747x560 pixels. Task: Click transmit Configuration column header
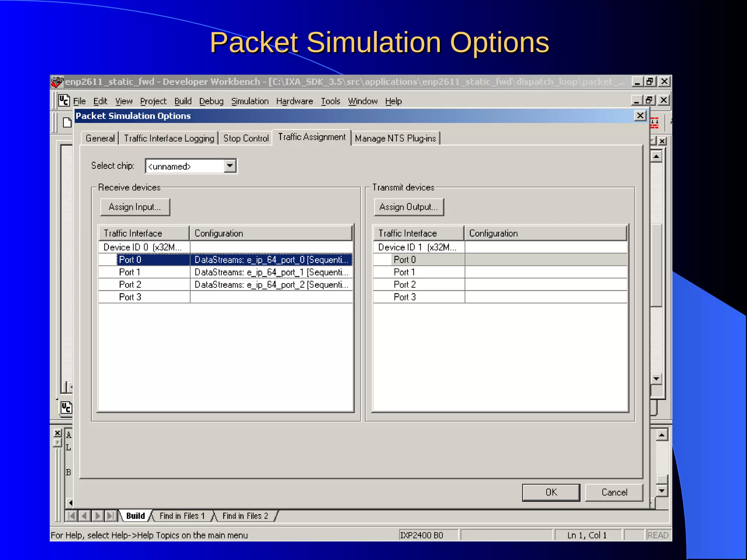point(546,233)
